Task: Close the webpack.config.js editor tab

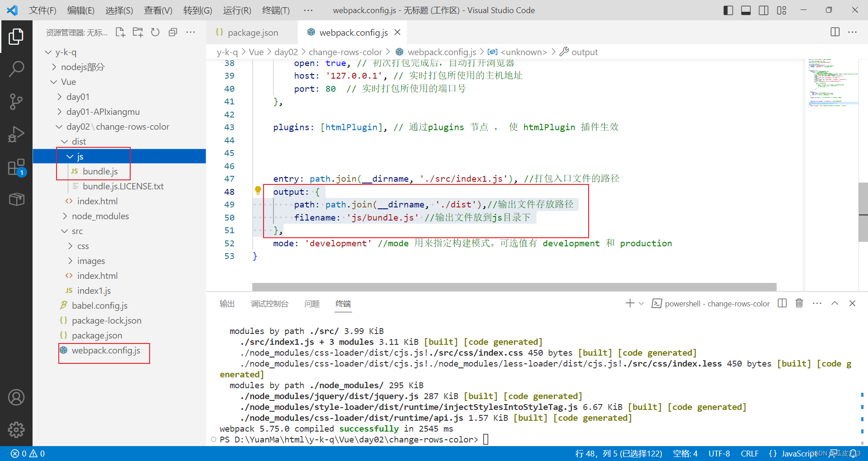Action: coord(397,32)
